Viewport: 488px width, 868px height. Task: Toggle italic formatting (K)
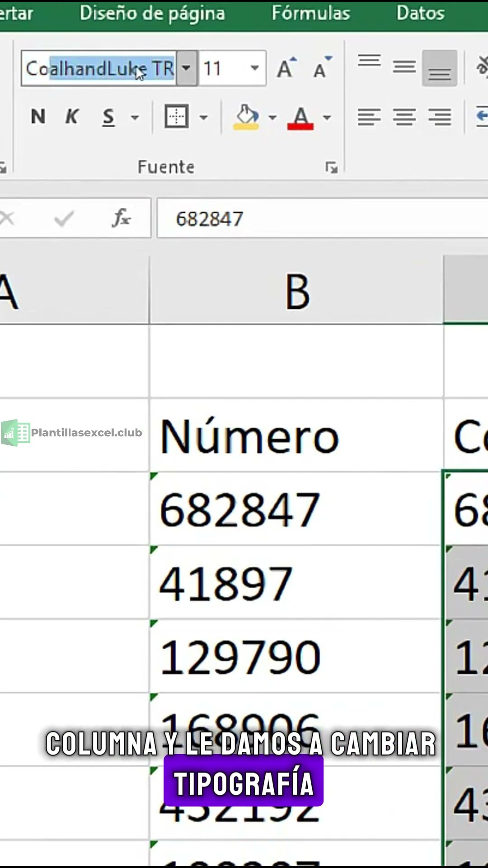[72, 117]
